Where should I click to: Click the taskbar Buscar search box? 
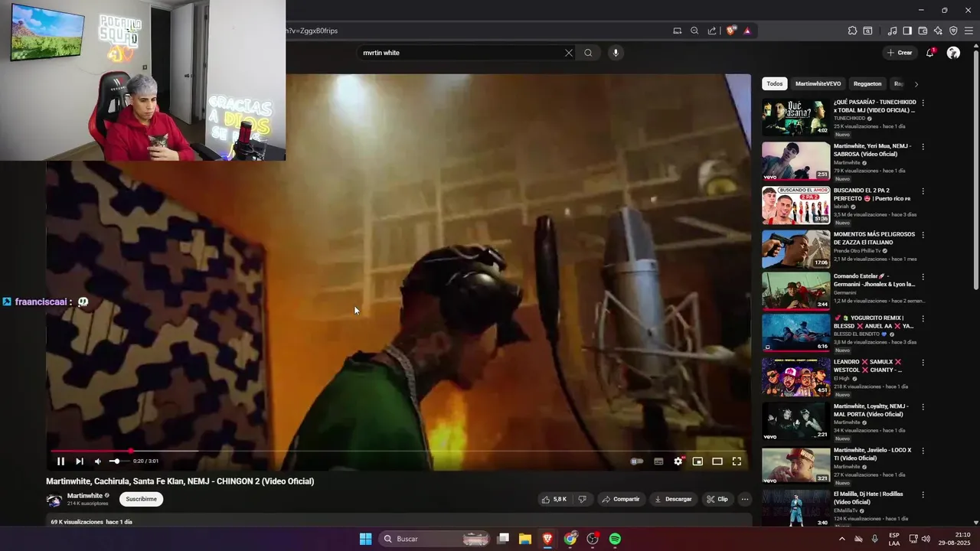tap(434, 539)
